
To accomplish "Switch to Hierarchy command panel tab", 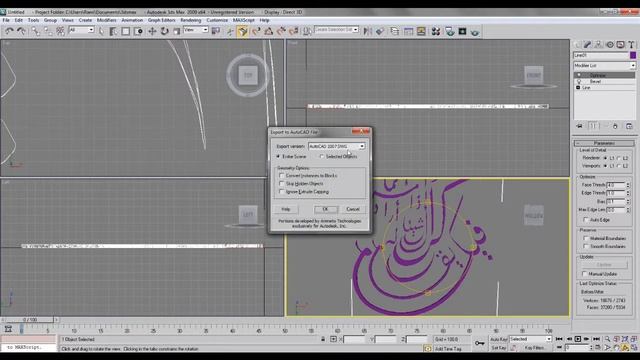I will pos(598,44).
